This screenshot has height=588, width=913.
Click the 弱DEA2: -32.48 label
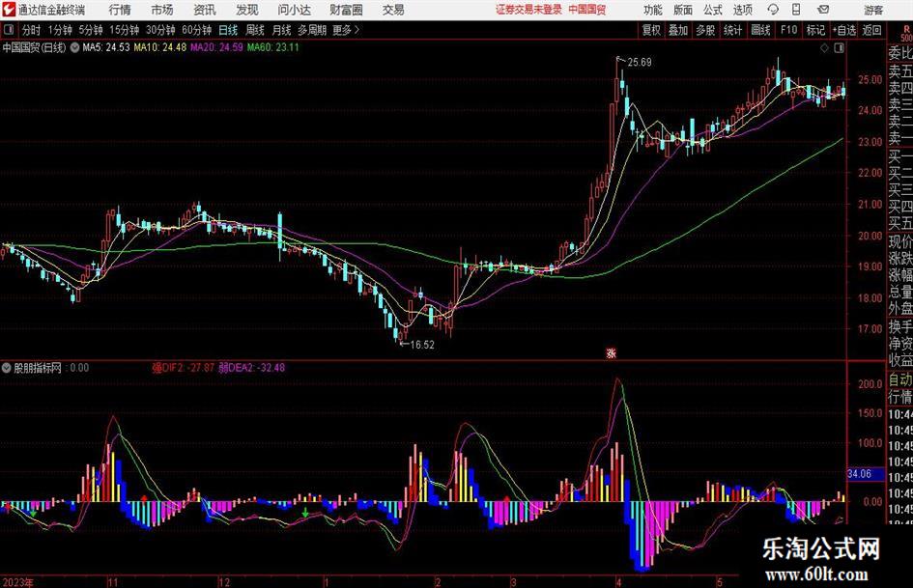pos(251,367)
